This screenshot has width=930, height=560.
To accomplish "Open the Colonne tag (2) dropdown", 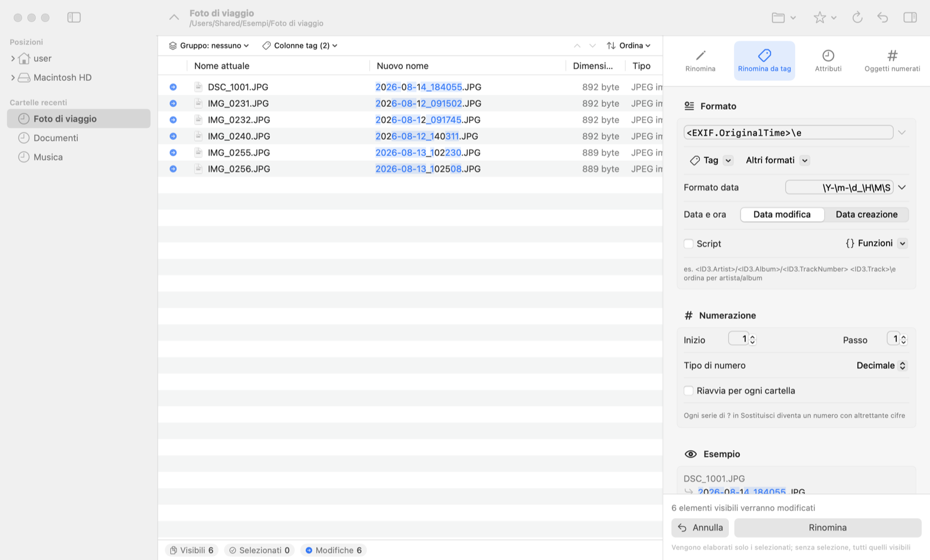I will point(300,45).
